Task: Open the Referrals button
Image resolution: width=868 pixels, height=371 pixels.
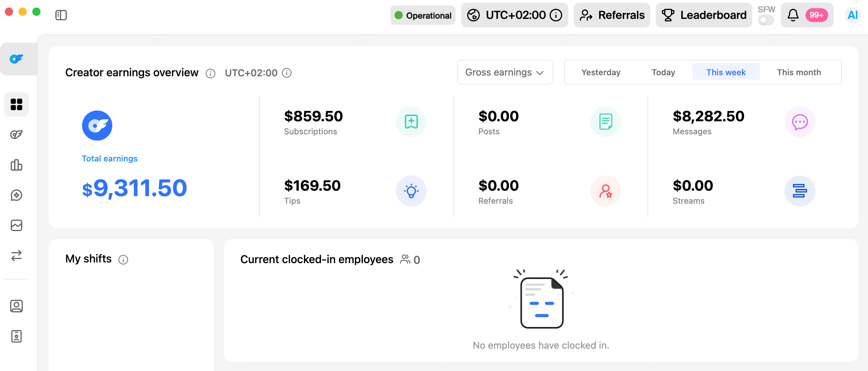Action: [612, 15]
